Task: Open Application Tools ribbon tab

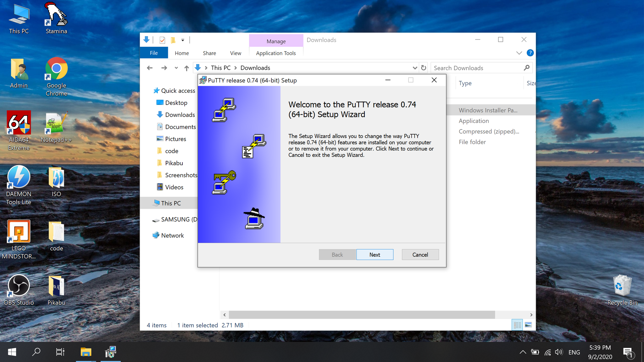Action: coord(276,53)
